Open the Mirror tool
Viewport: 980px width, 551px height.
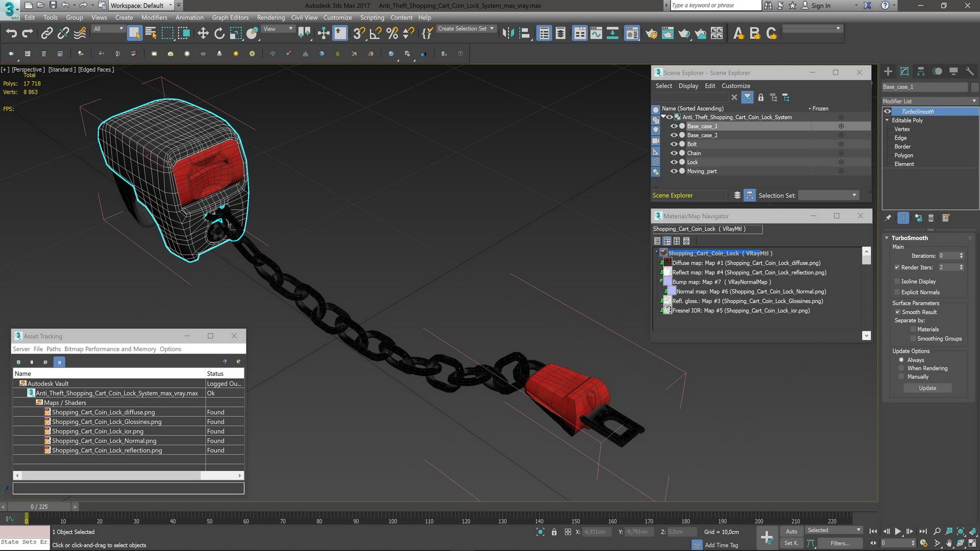(x=508, y=34)
